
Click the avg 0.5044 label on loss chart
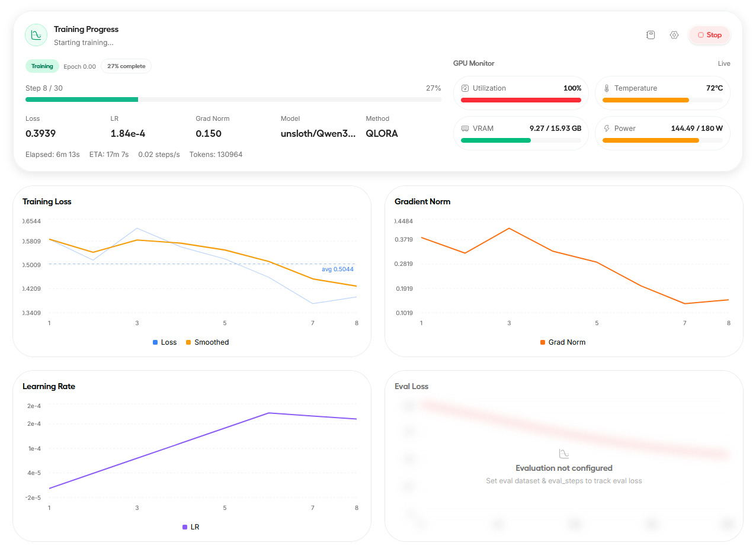(x=337, y=269)
